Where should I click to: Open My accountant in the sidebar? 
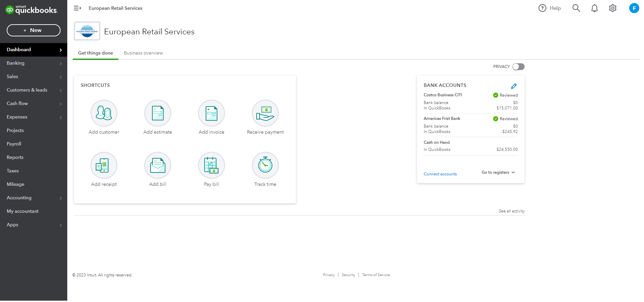[34, 211]
